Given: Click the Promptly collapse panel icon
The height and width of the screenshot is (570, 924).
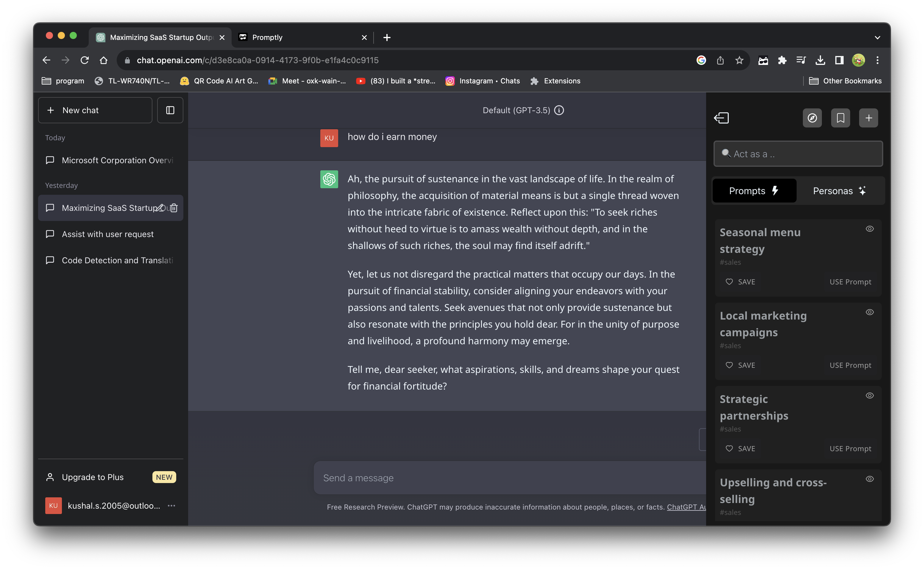Looking at the screenshot, I should [x=721, y=118].
